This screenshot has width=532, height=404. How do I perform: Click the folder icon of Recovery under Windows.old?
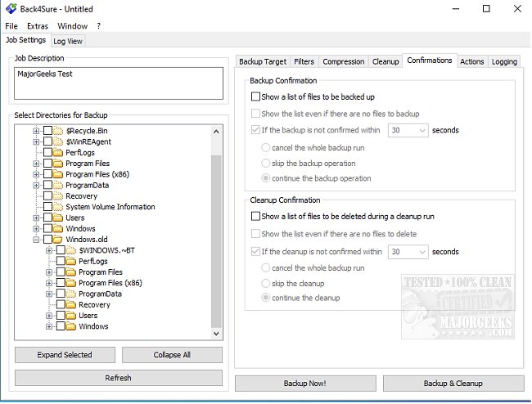pyautogui.click(x=71, y=305)
